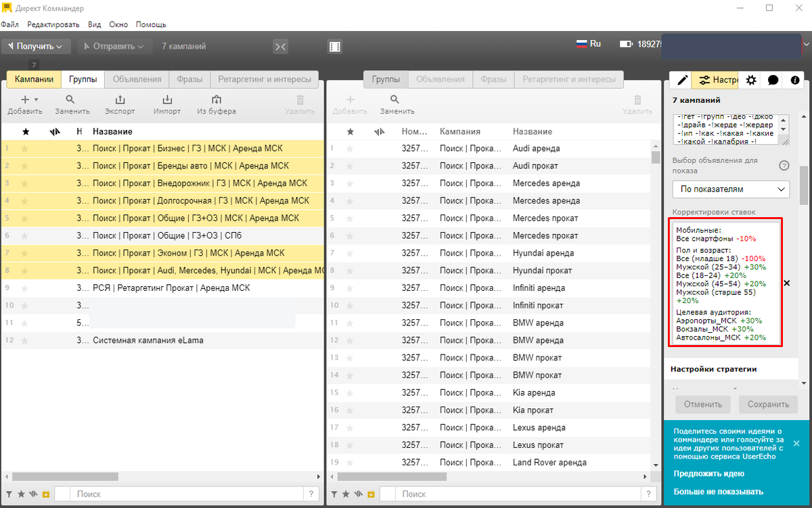
Task: Click the Импорт icon
Action: [167, 99]
